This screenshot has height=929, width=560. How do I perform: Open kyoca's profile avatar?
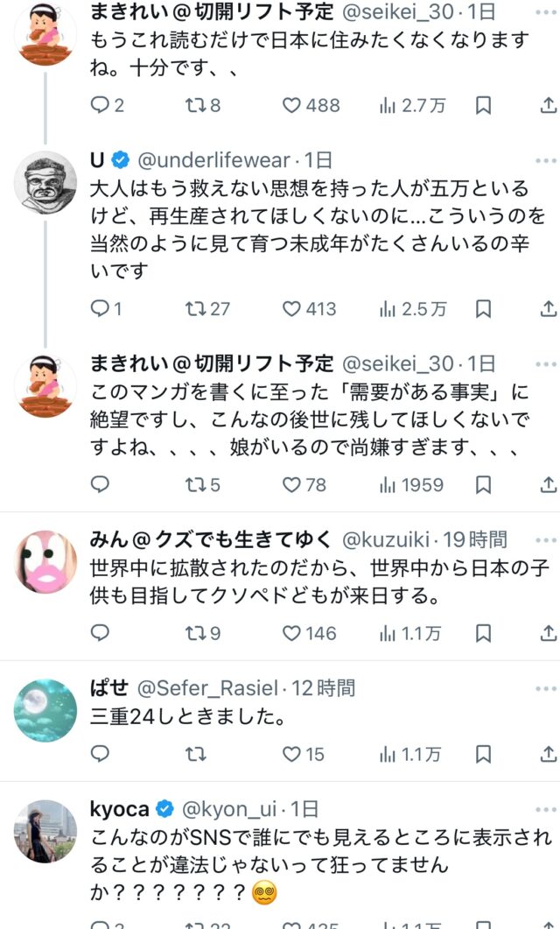(x=45, y=831)
